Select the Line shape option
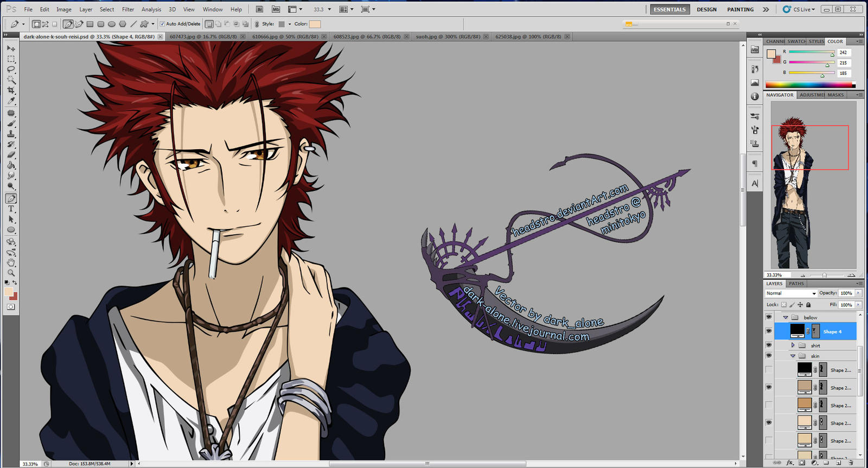Screen dimensions: 868x468 point(133,24)
